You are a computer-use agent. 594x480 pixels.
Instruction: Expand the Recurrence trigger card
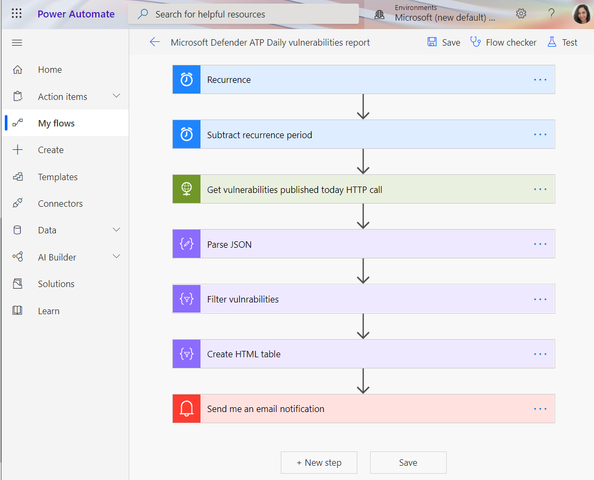point(364,79)
